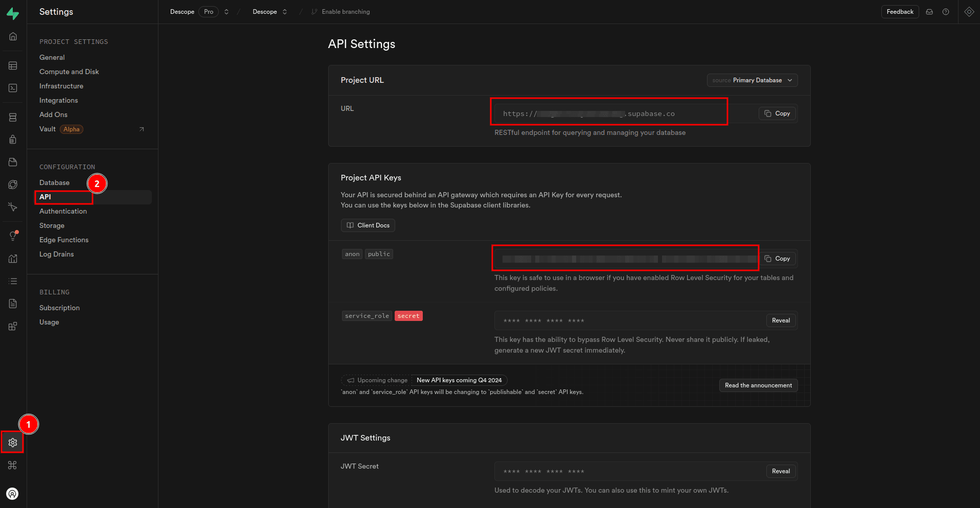Open the Storage icon in sidebar
Viewport: 980px width, 508px height.
tap(13, 162)
